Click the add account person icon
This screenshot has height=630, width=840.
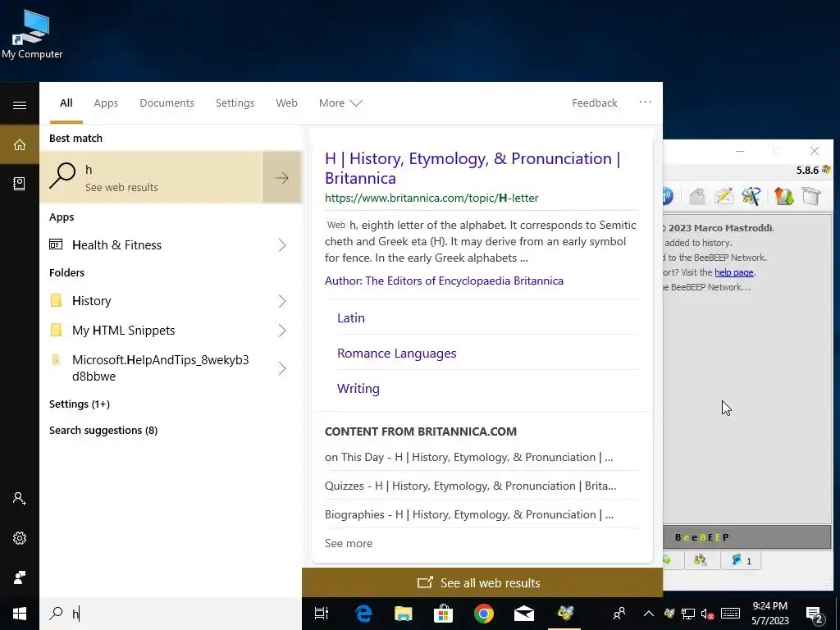[x=20, y=499]
